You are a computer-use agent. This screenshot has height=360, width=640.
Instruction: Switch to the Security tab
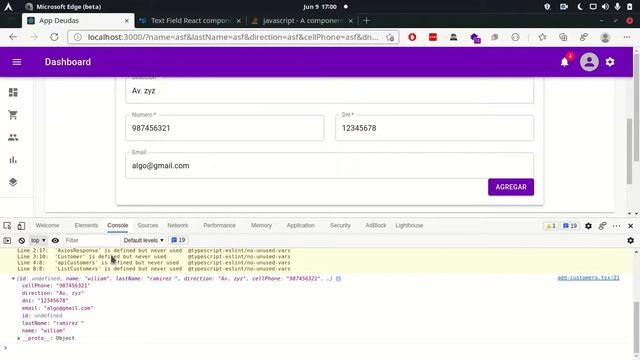coord(340,225)
